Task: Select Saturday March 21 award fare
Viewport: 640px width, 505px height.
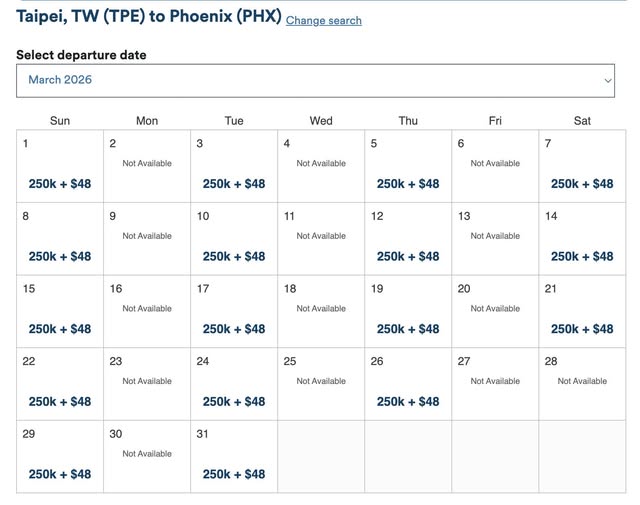Action: (582, 329)
